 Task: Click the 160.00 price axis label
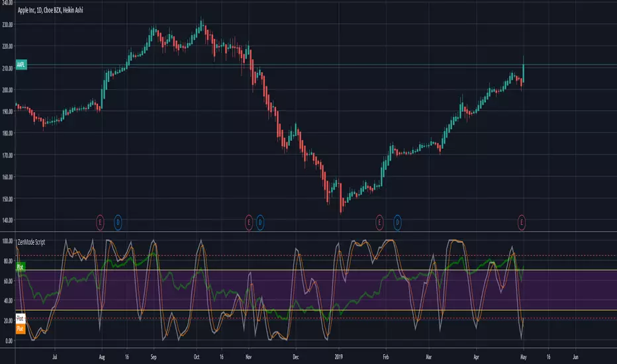tap(7, 177)
